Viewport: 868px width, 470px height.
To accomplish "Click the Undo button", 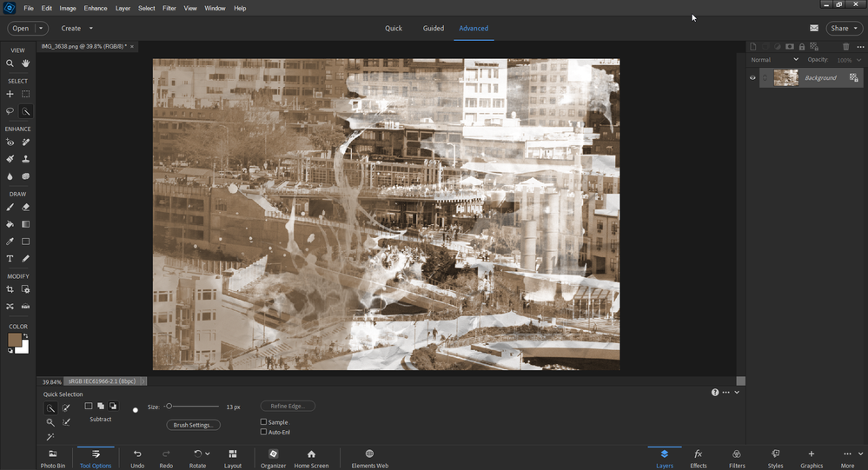I will 137,459.
